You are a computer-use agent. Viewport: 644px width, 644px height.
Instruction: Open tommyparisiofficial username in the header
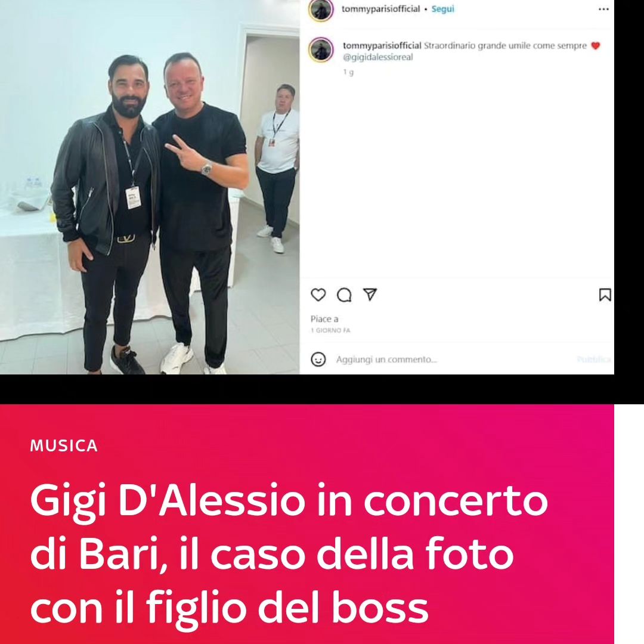(380, 9)
